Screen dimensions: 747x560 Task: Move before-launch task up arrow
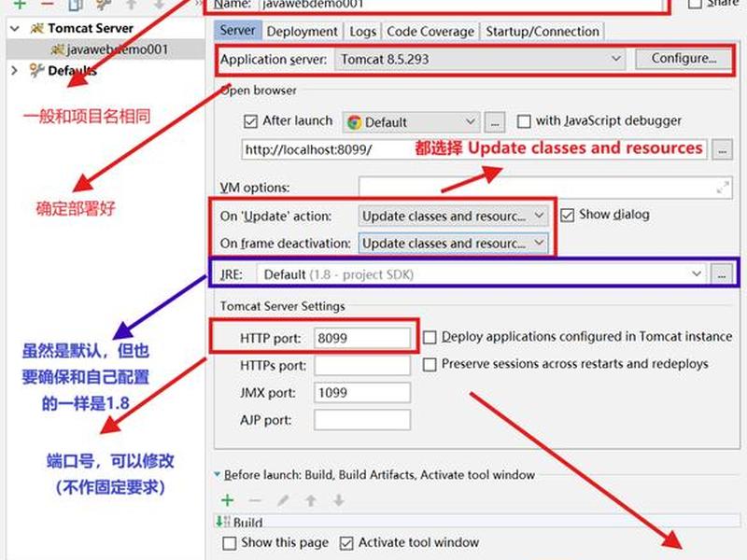[311, 500]
